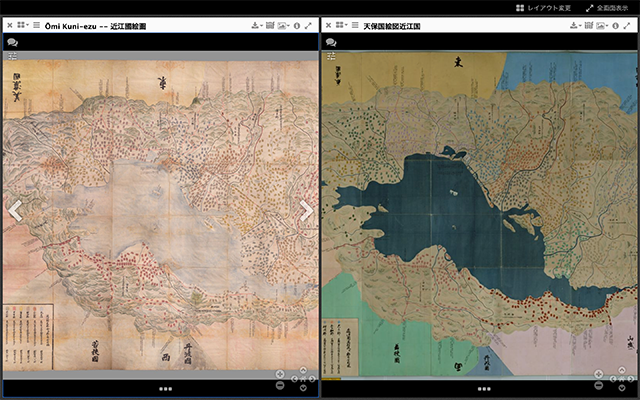Zoom in on Ōmi Kuni-ezu map
Viewport: 640px width, 400px height.
click(x=280, y=374)
